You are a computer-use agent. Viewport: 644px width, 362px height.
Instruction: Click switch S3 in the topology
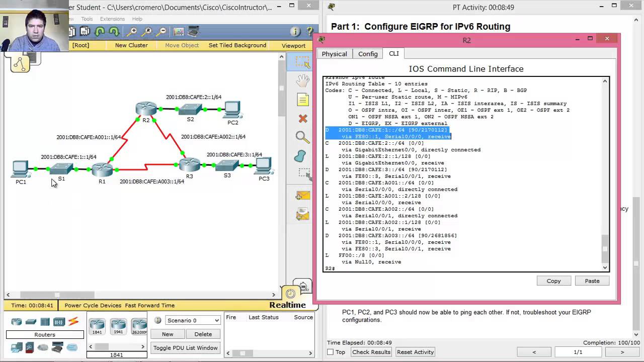pos(227,166)
